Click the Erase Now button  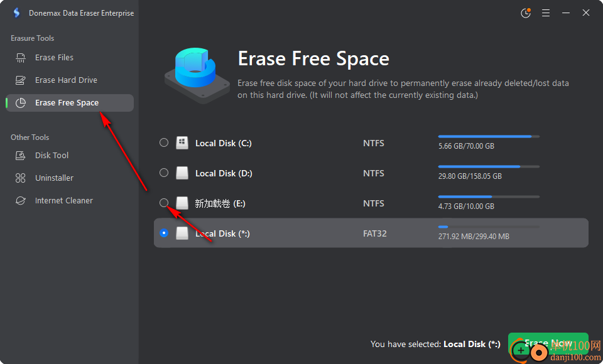[548, 343]
